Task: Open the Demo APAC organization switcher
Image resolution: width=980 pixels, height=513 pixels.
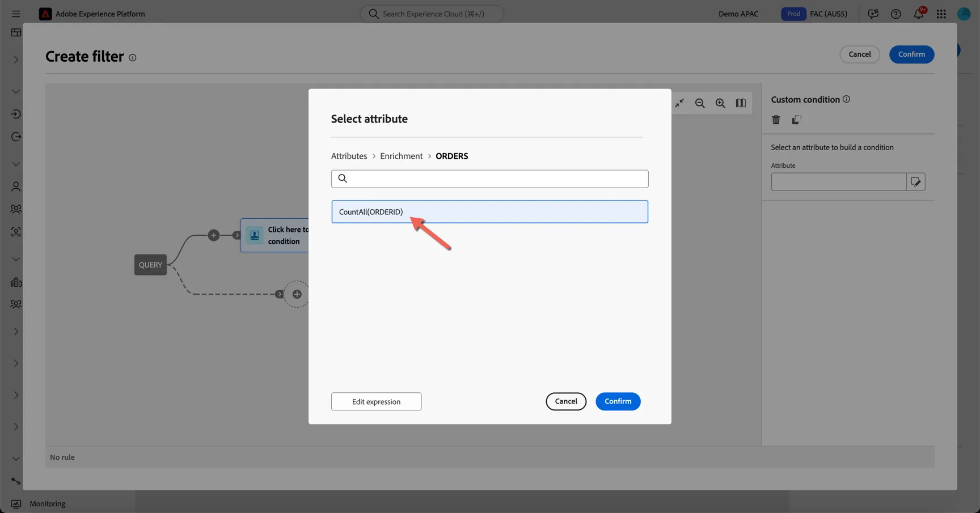Action: pyautogui.click(x=738, y=14)
